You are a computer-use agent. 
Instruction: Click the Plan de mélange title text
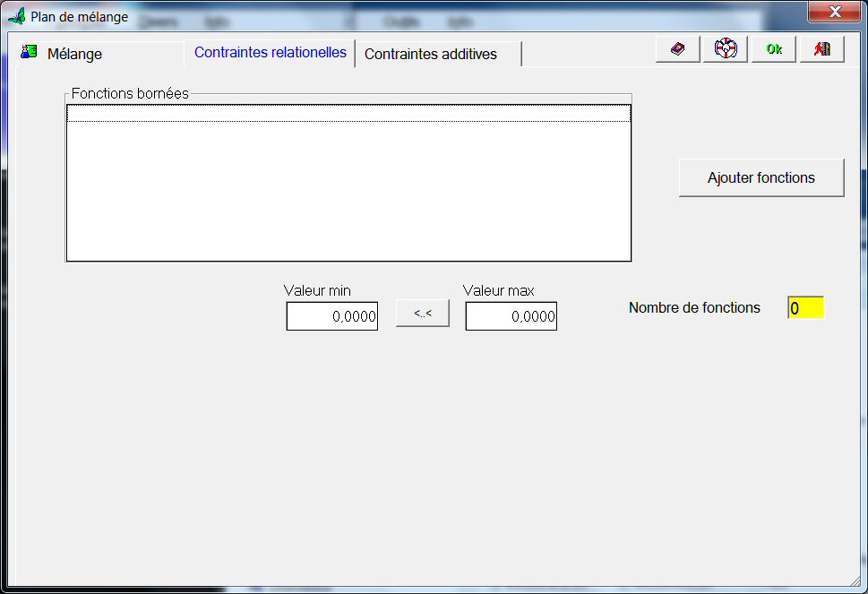coord(79,17)
